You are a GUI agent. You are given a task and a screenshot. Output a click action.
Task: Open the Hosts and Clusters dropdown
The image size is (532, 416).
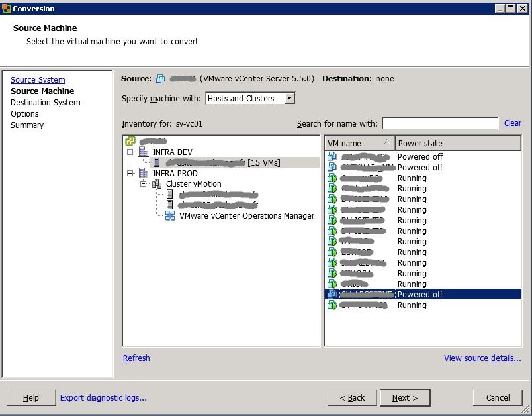[x=289, y=98]
